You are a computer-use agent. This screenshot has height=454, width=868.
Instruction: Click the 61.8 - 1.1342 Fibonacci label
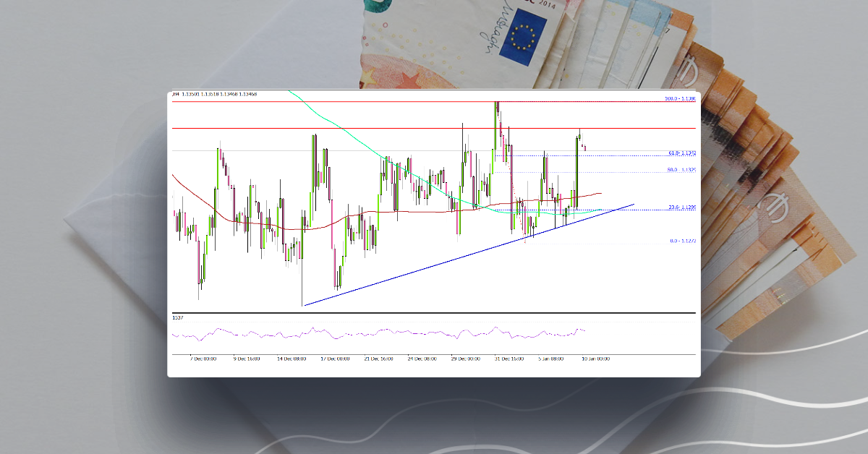pyautogui.click(x=678, y=153)
